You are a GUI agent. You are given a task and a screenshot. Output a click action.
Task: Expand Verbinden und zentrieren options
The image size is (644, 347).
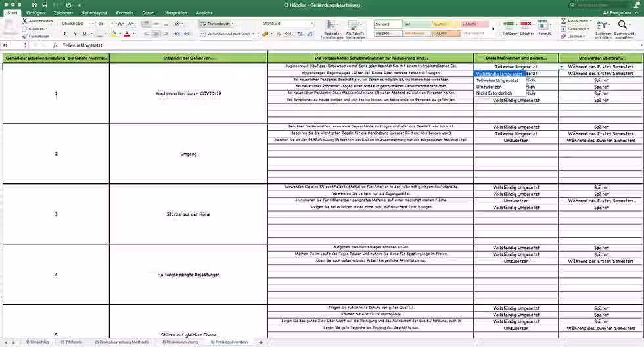click(x=254, y=34)
